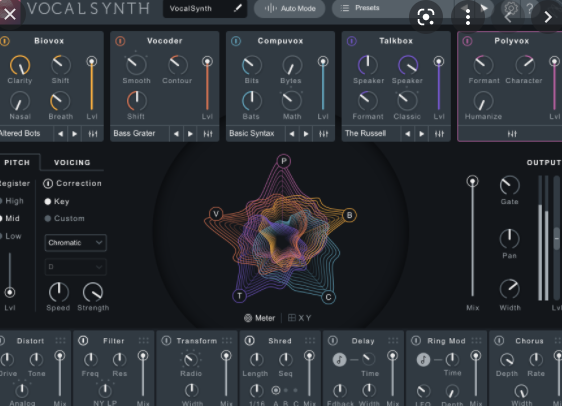The width and height of the screenshot is (562, 406).
Task: Grab the Filter module reorder handle
Action: pos(144,340)
